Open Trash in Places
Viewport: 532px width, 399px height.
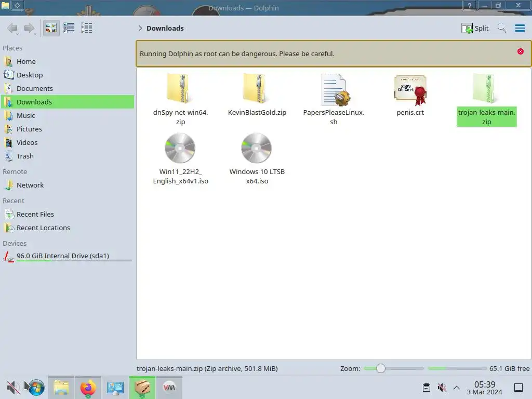click(x=67, y=156)
